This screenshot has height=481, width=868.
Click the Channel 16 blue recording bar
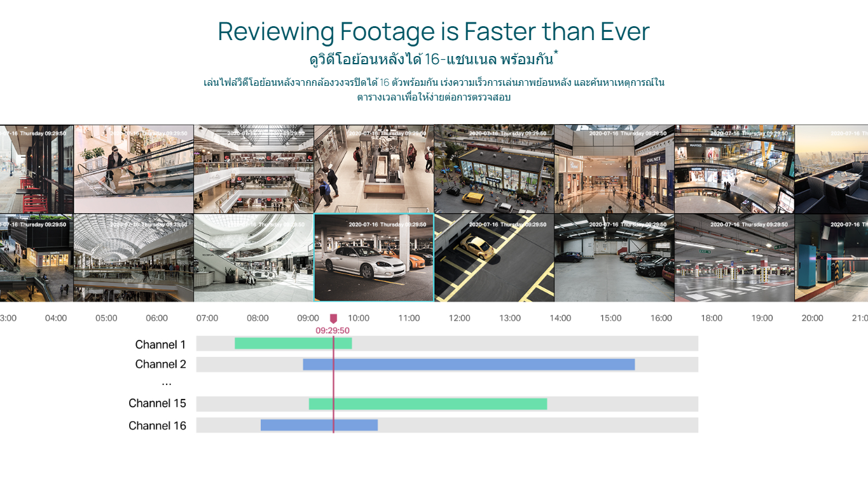(319, 425)
